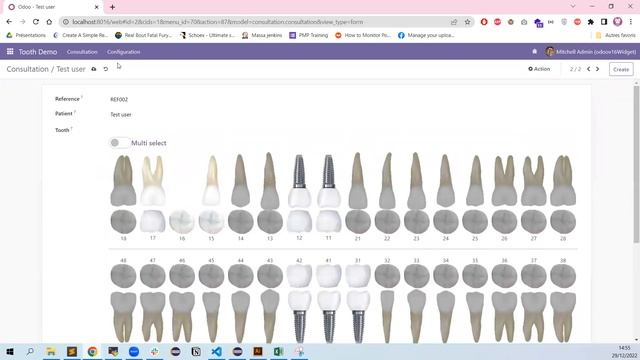Open Visual Studio Code from taskbar
Viewport: 640px width, 360px height.
tap(216, 351)
